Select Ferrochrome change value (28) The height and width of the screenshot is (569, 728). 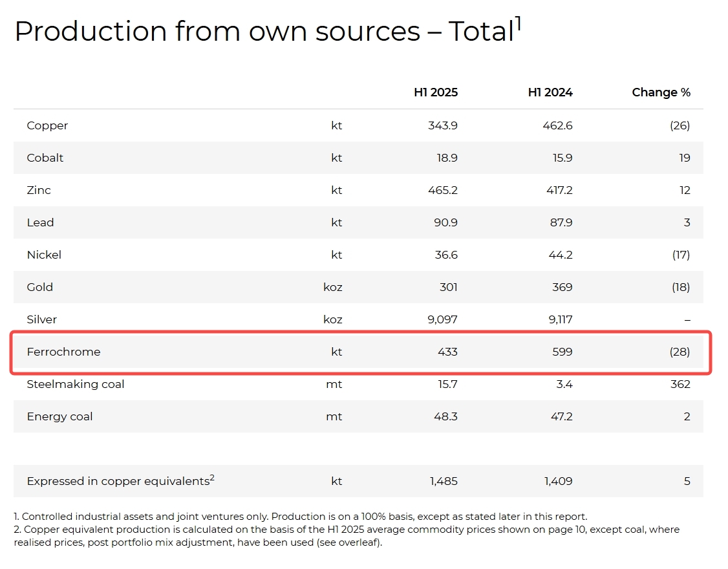[x=680, y=352]
